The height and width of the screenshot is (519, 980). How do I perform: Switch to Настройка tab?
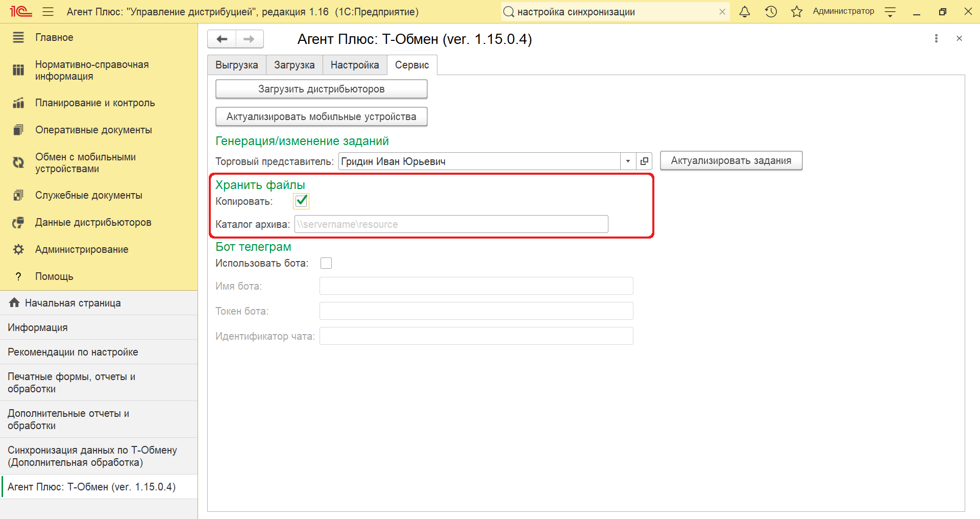355,65
